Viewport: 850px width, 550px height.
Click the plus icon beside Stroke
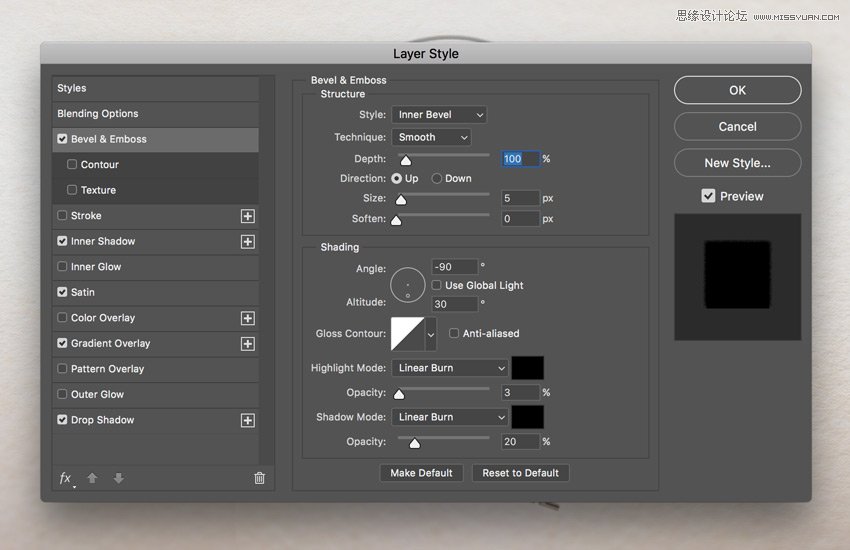tap(248, 216)
